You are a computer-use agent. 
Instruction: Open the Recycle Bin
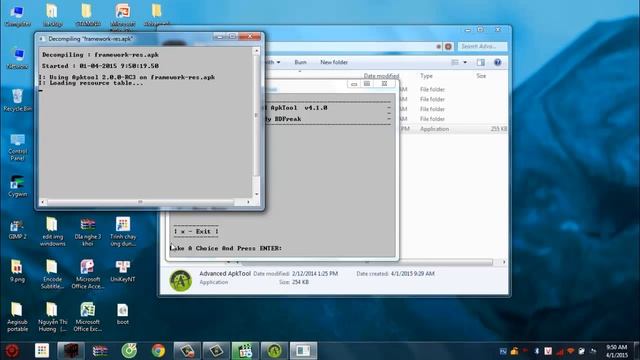pyautogui.click(x=17, y=100)
